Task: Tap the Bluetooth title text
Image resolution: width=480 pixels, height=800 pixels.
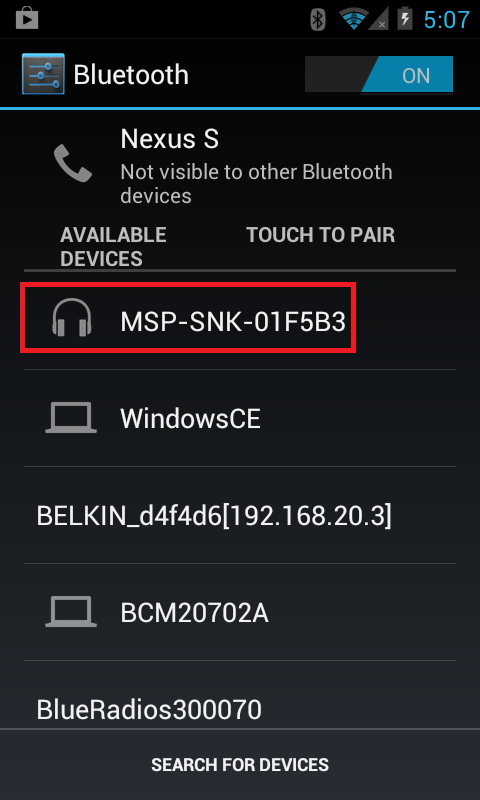Action: point(131,75)
